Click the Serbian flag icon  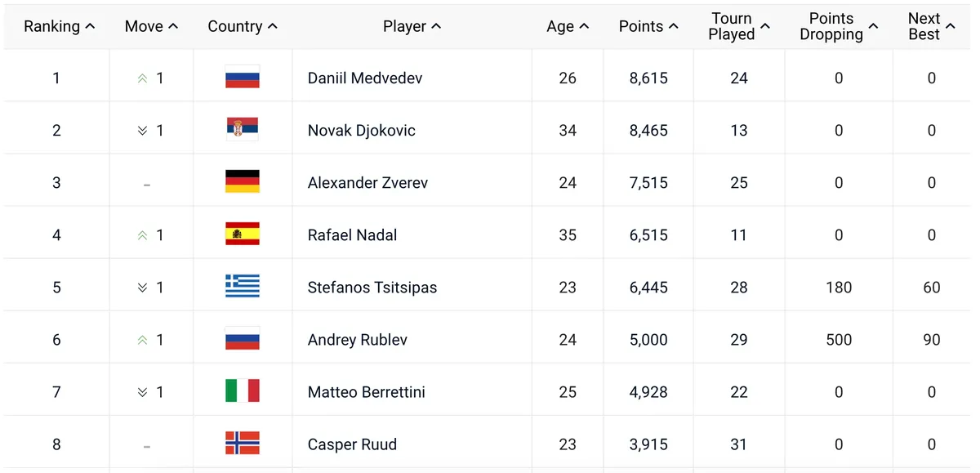click(x=242, y=130)
